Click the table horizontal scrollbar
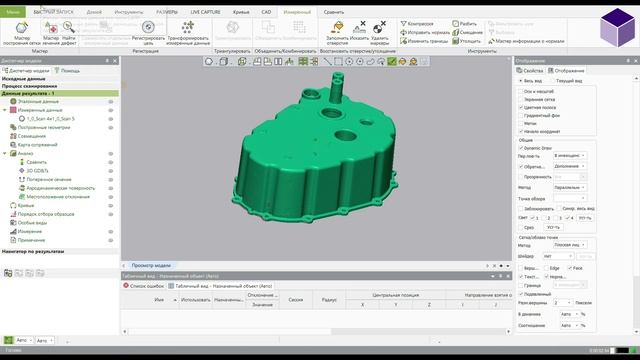 click(x=316, y=331)
